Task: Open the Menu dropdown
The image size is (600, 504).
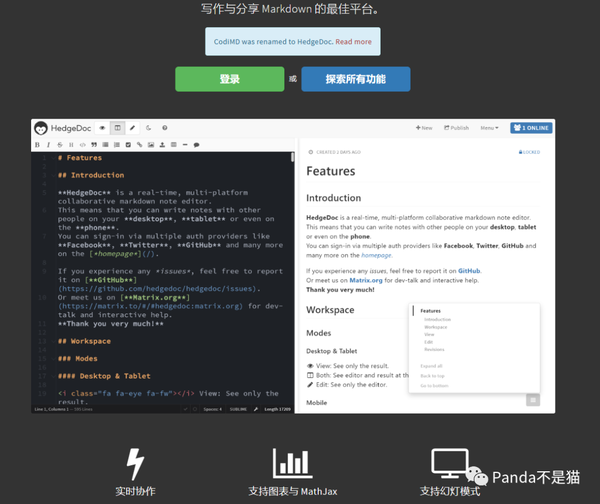Action: point(489,128)
